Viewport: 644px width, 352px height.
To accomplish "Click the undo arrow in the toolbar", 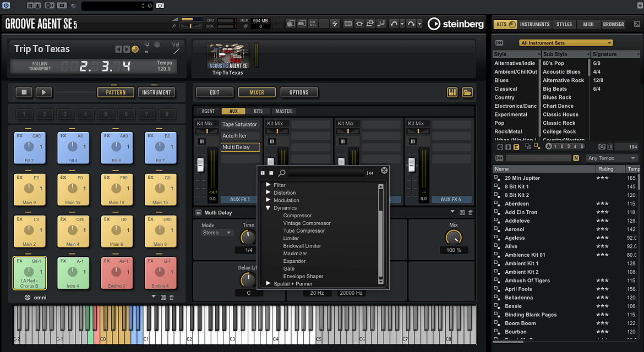I will click(394, 24).
